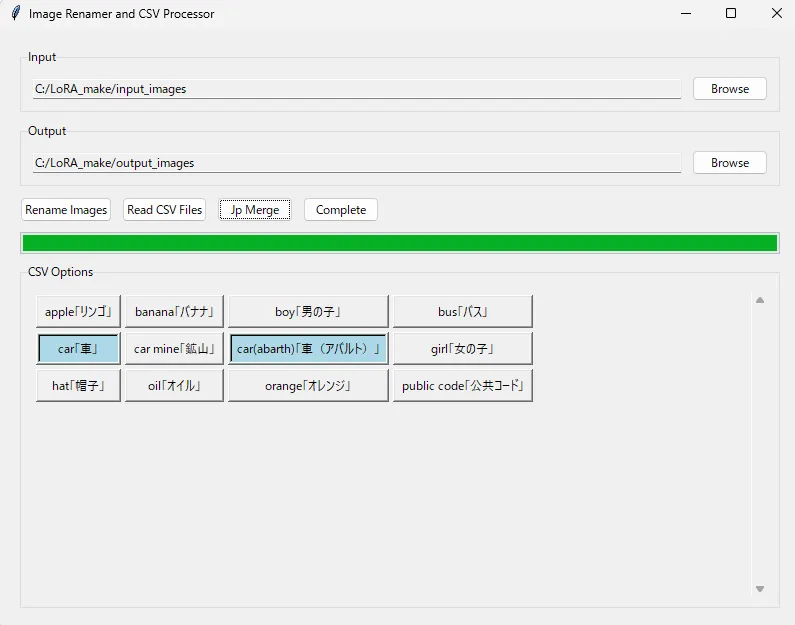
Task: Click the Complete button
Action: 340,210
